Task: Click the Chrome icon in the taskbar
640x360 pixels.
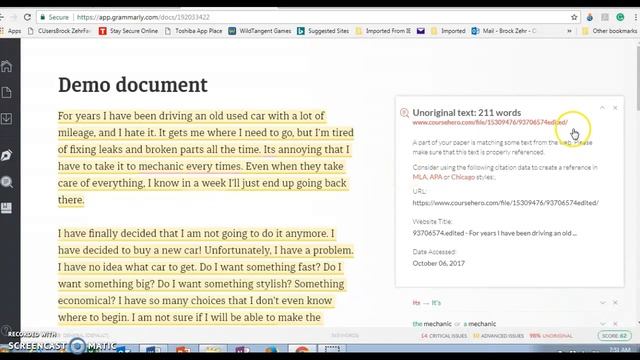Action: click(302, 349)
